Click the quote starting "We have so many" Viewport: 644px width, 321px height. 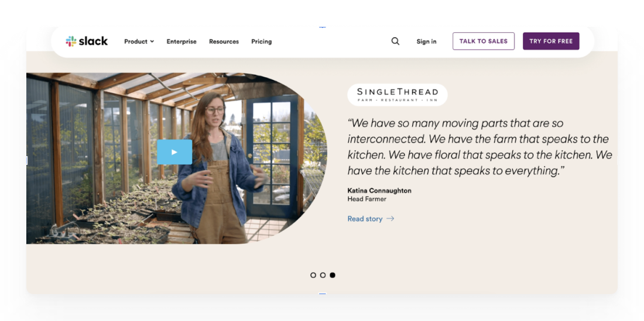tap(479, 147)
